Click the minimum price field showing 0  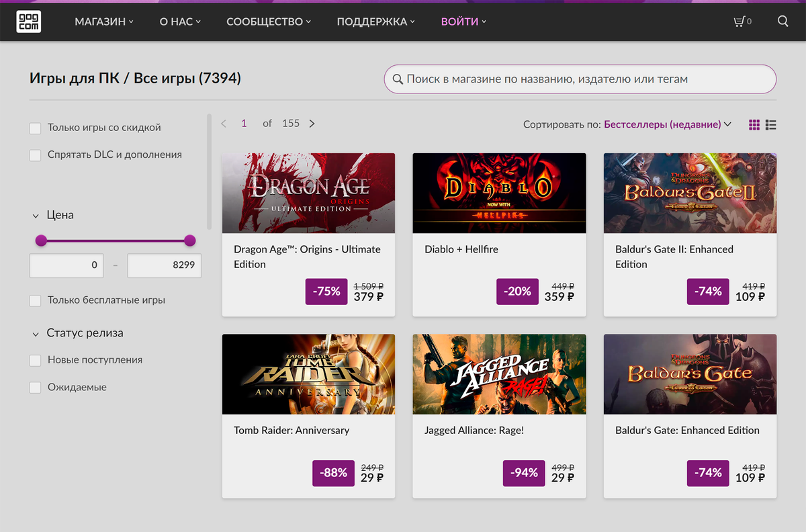tap(66, 265)
